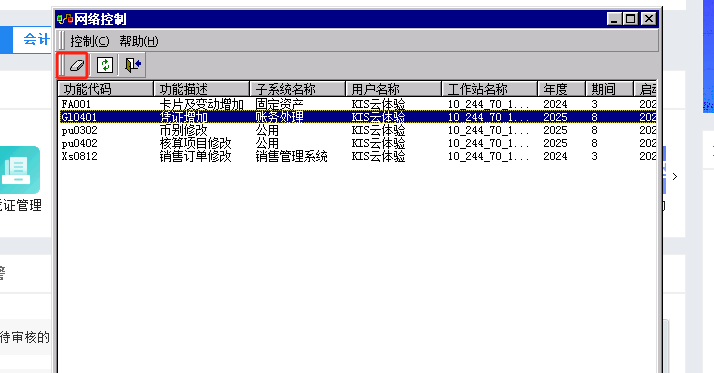Select the Xs0812 销售订单修改 row

pyautogui.click(x=358, y=156)
